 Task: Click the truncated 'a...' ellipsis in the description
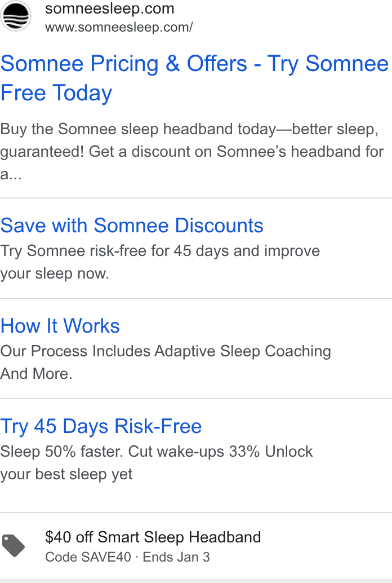(x=11, y=174)
